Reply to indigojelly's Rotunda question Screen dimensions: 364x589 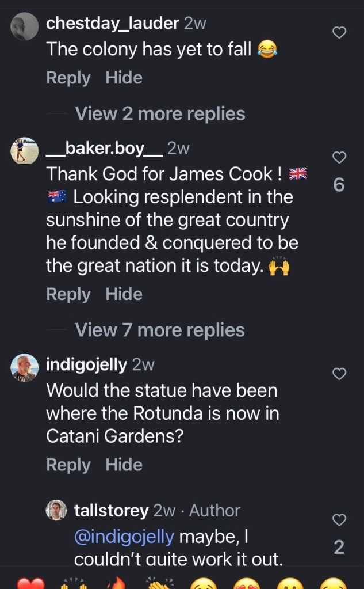click(68, 465)
